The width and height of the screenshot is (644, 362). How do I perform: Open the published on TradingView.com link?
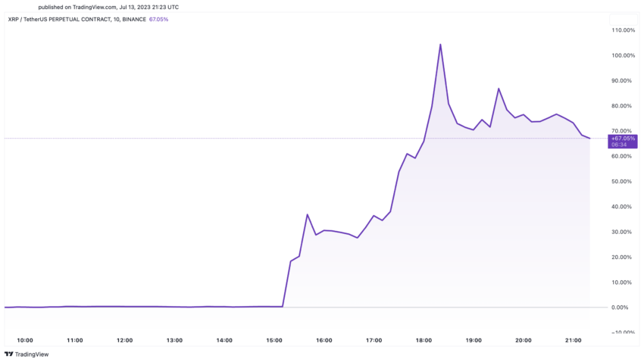[108, 7]
